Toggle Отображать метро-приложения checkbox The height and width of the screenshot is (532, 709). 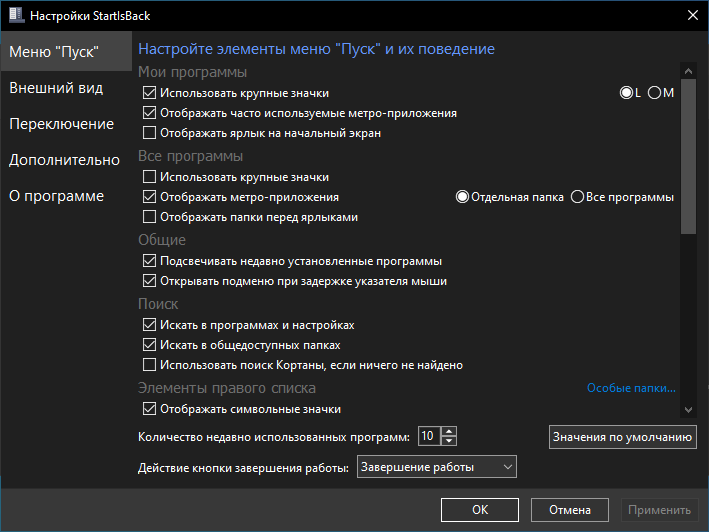(x=149, y=197)
